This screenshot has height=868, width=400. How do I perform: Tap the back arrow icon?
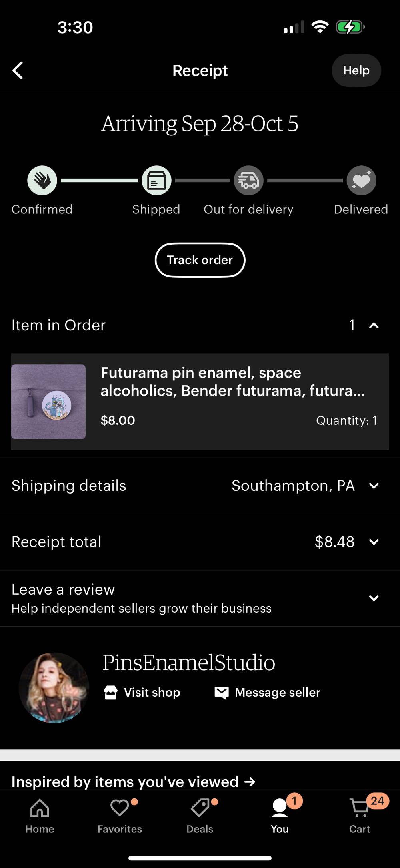click(18, 70)
